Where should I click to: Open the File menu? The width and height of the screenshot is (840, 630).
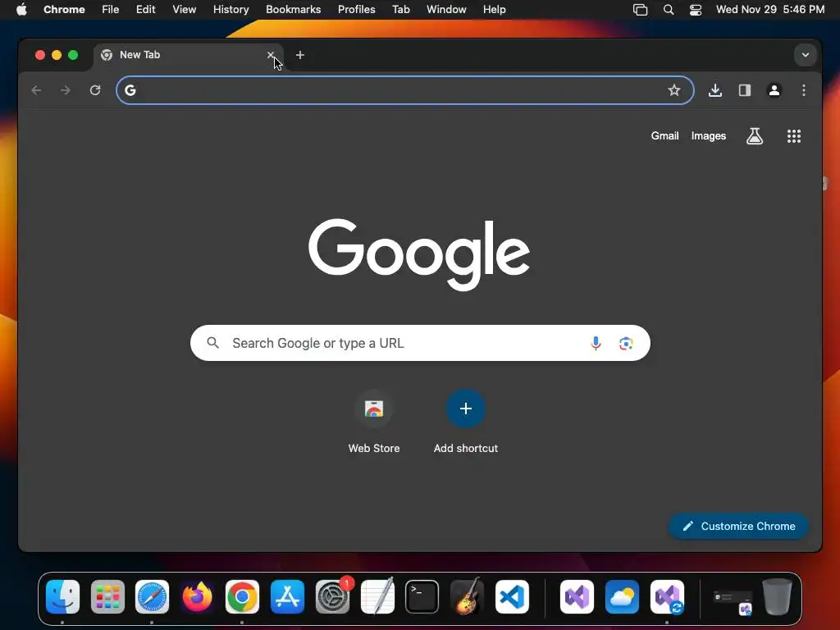(x=111, y=10)
